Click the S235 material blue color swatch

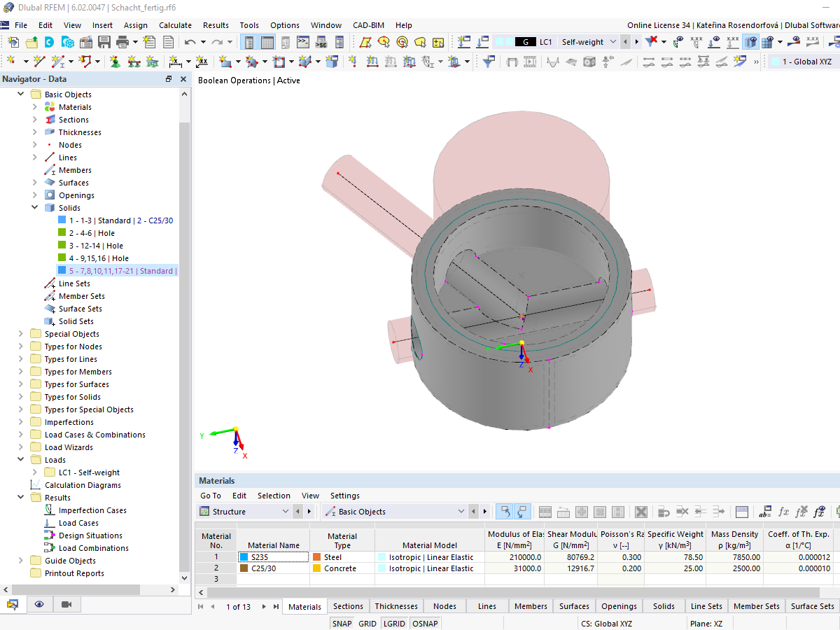[x=244, y=557]
